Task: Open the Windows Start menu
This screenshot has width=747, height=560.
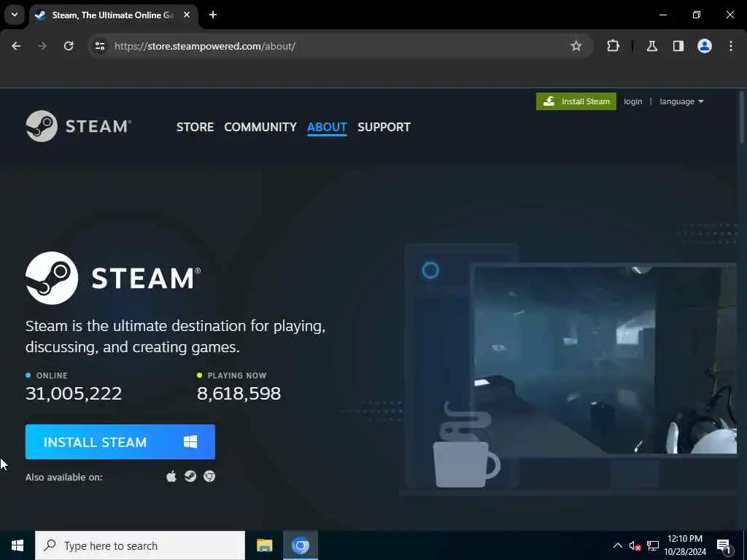Action: pos(18,545)
